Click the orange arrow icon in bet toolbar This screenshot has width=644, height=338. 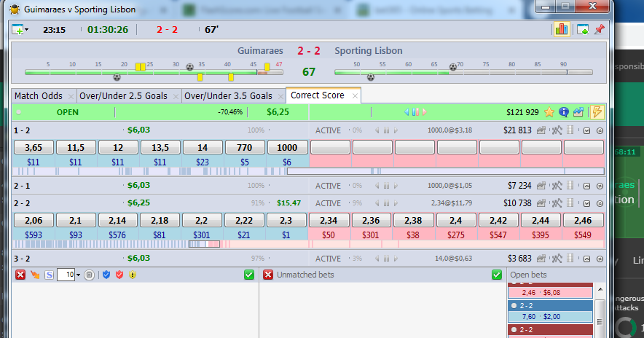(x=35, y=275)
